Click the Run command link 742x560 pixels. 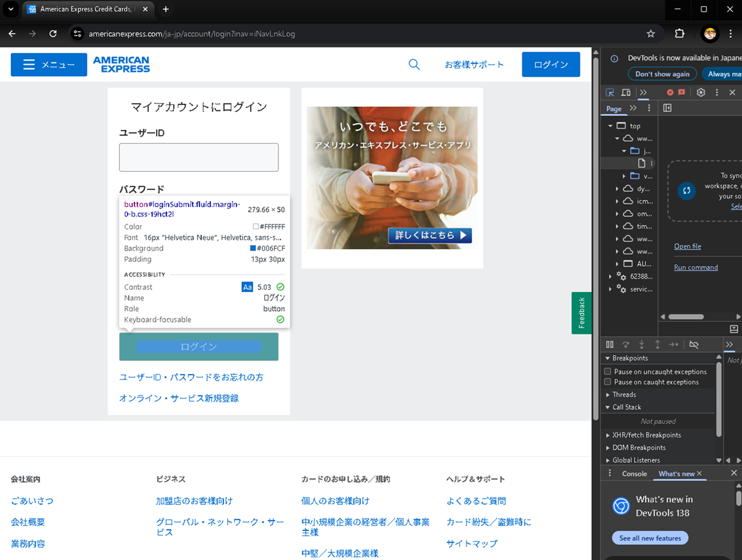point(696,267)
